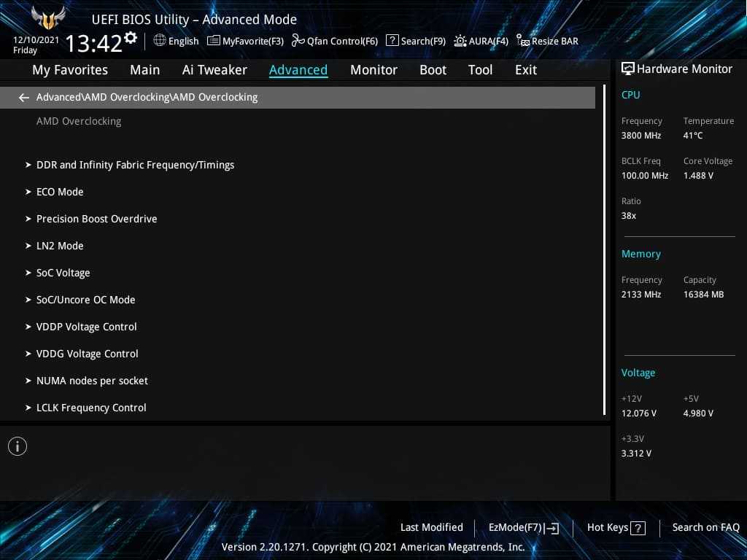Switch to the Ai Tweaker tab

coord(214,70)
